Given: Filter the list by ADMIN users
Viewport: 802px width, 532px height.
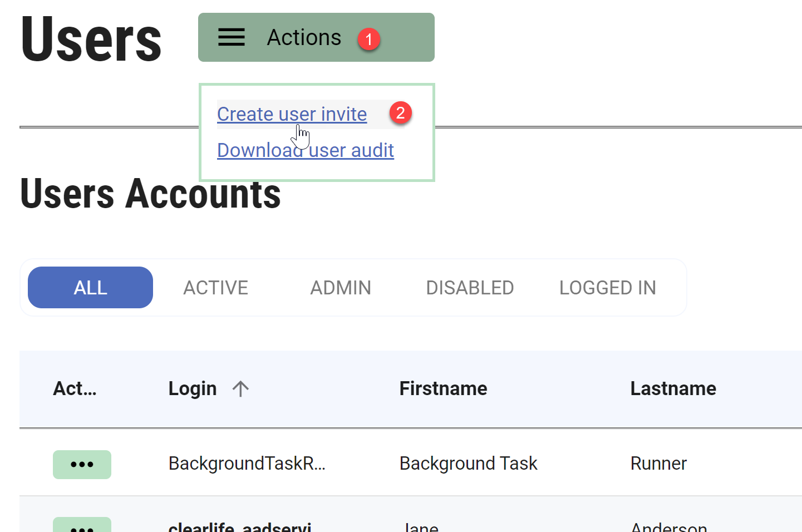Looking at the screenshot, I should tap(341, 288).
